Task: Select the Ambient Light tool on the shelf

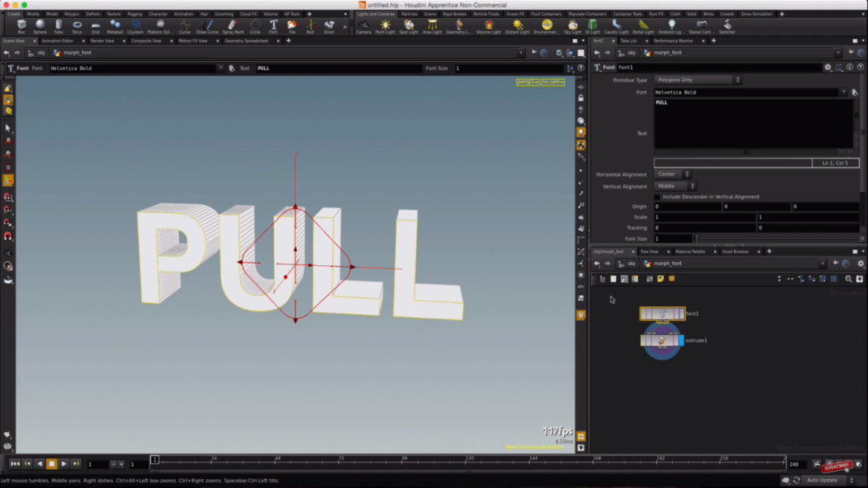Action: 671,25
